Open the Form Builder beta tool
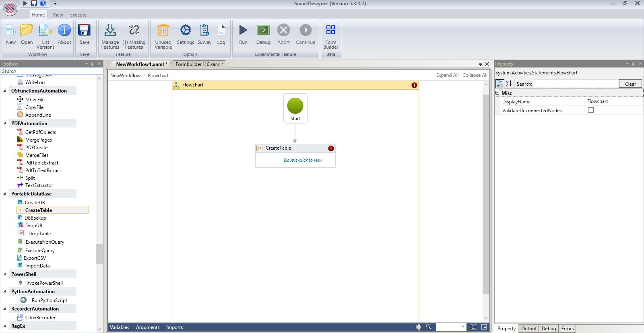 coord(330,31)
